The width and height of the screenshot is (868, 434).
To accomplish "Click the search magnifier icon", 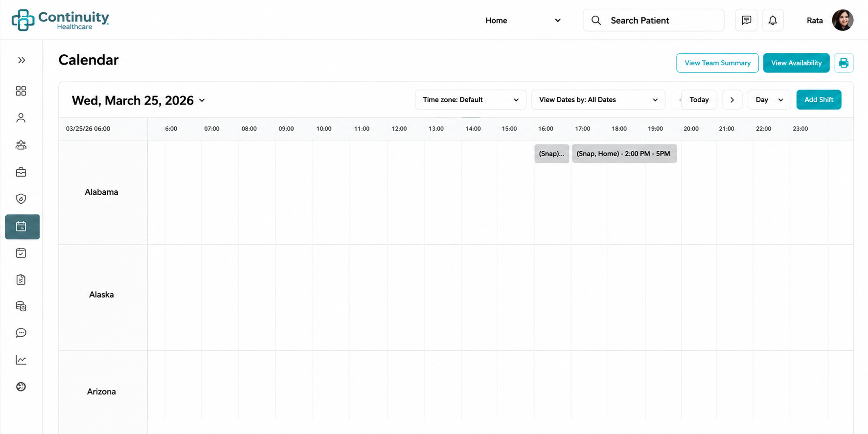I will coord(596,20).
